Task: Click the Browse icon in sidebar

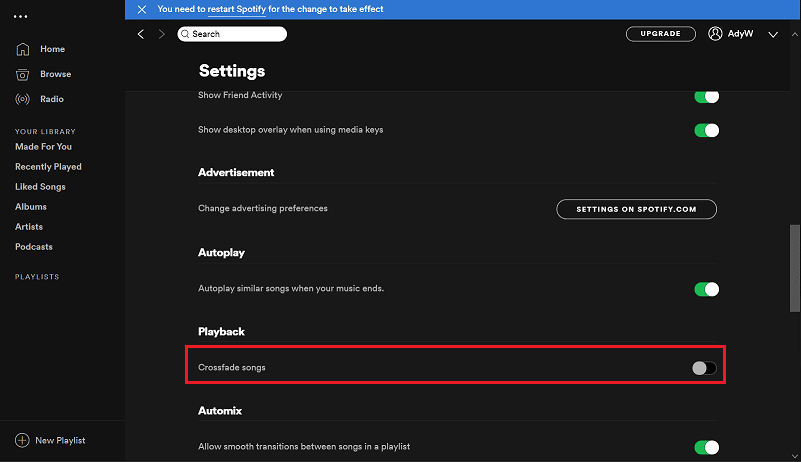Action: [x=22, y=75]
